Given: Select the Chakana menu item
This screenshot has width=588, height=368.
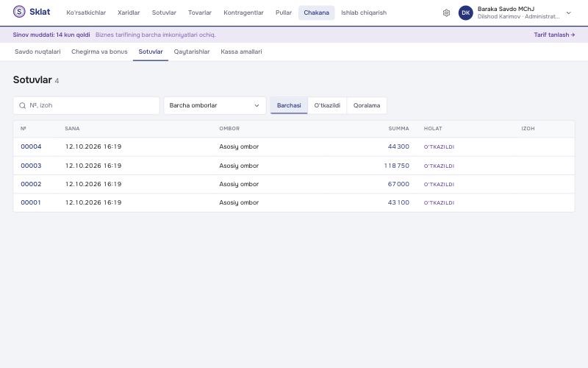Looking at the screenshot, I should click(317, 13).
